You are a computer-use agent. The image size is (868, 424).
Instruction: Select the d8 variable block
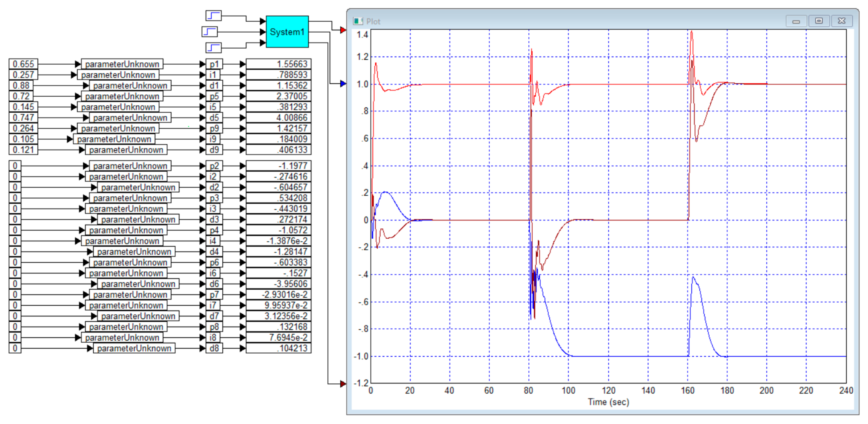[214, 348]
